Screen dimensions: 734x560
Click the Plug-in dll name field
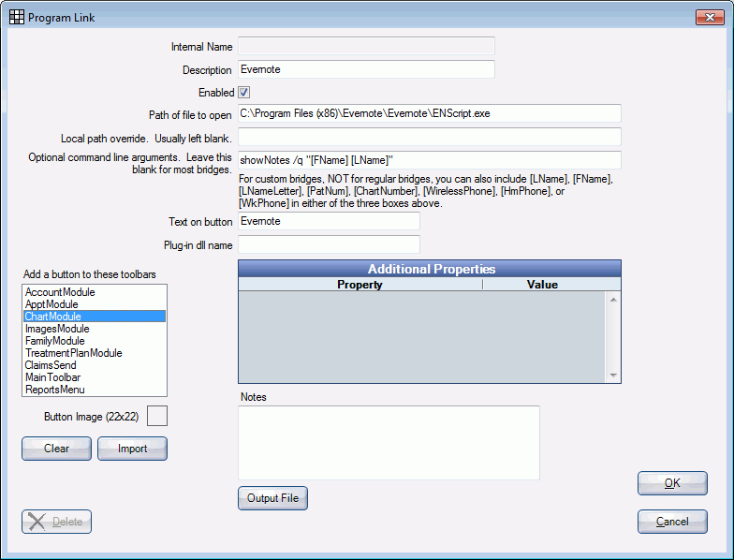pyautogui.click(x=329, y=244)
